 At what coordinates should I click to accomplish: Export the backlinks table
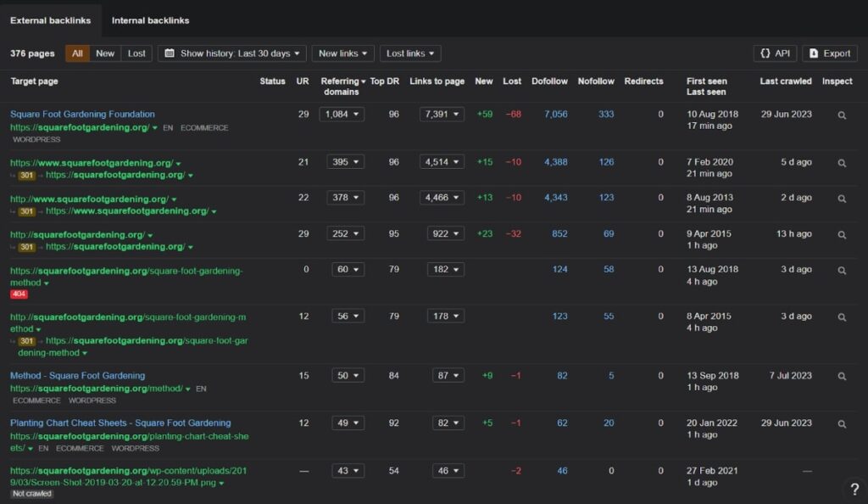tap(830, 53)
